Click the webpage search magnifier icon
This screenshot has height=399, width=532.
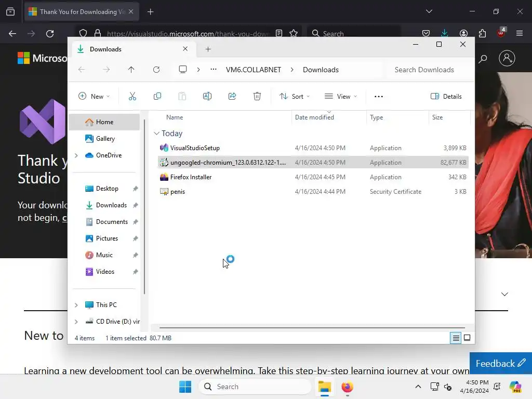pyautogui.click(x=483, y=59)
